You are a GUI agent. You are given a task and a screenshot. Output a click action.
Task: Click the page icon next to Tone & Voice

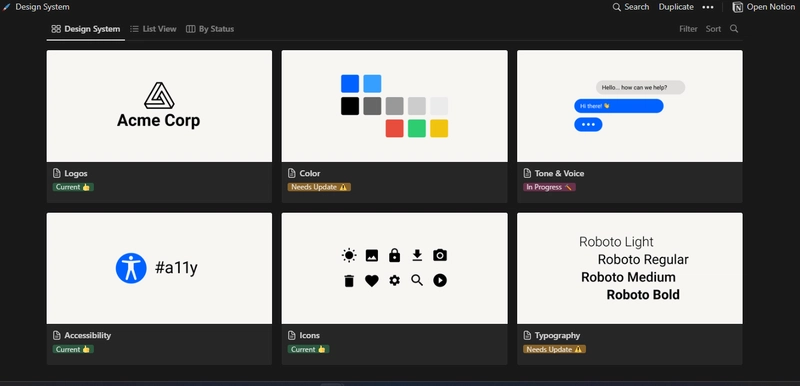point(527,173)
